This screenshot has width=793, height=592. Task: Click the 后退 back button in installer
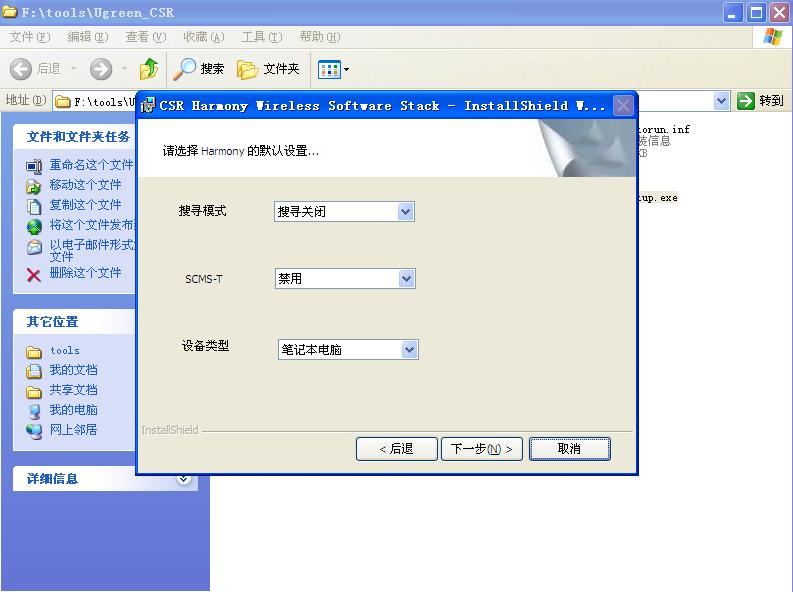click(x=396, y=449)
